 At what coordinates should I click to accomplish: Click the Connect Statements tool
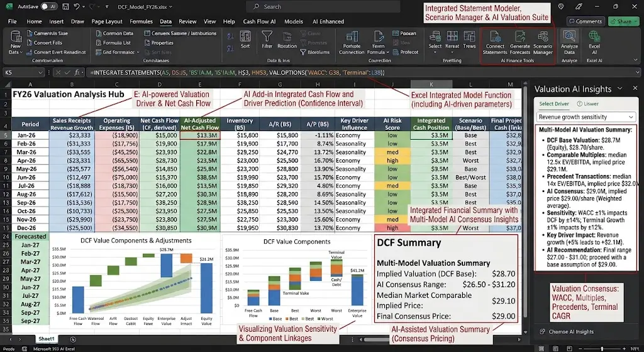click(495, 43)
